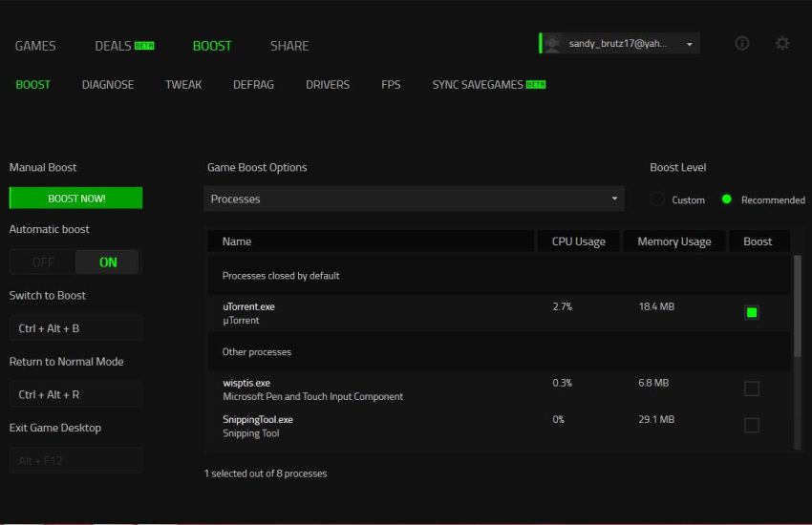Sort by Memory Usage column header
The width and height of the screenshot is (812, 525).
click(673, 241)
